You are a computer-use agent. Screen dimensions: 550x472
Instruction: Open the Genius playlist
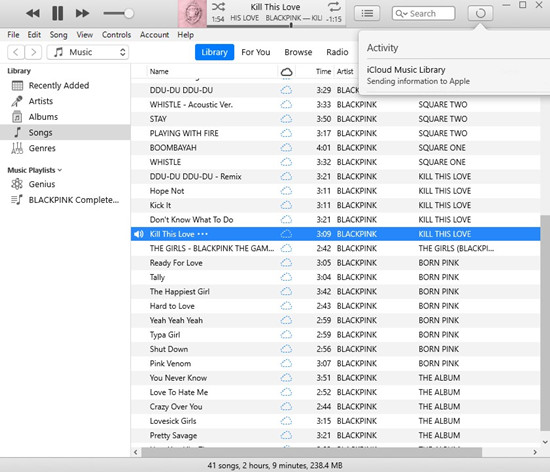pos(41,184)
